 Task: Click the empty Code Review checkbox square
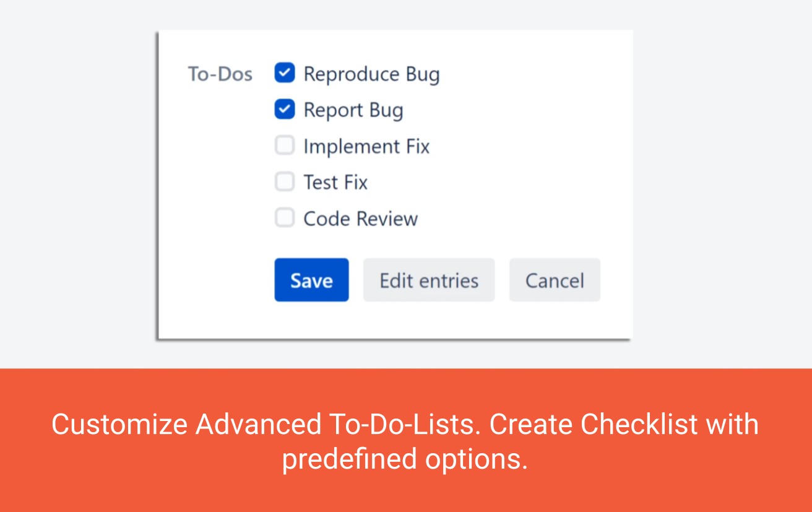(284, 217)
